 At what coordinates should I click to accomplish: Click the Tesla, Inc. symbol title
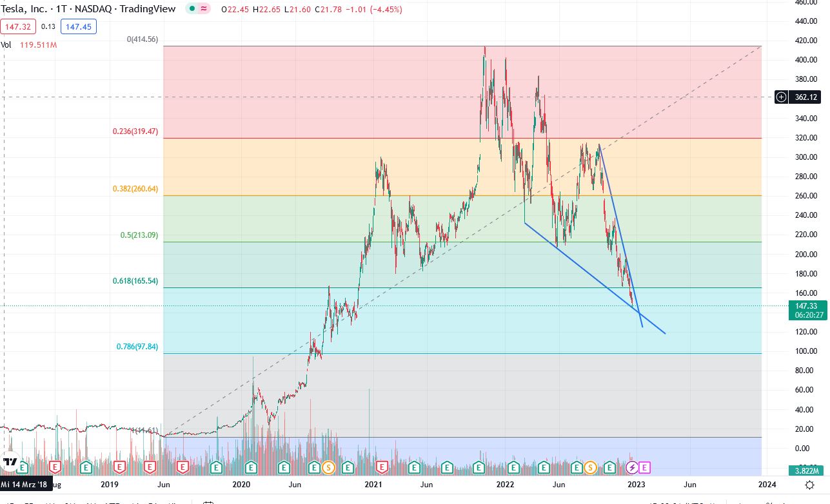tap(24, 10)
